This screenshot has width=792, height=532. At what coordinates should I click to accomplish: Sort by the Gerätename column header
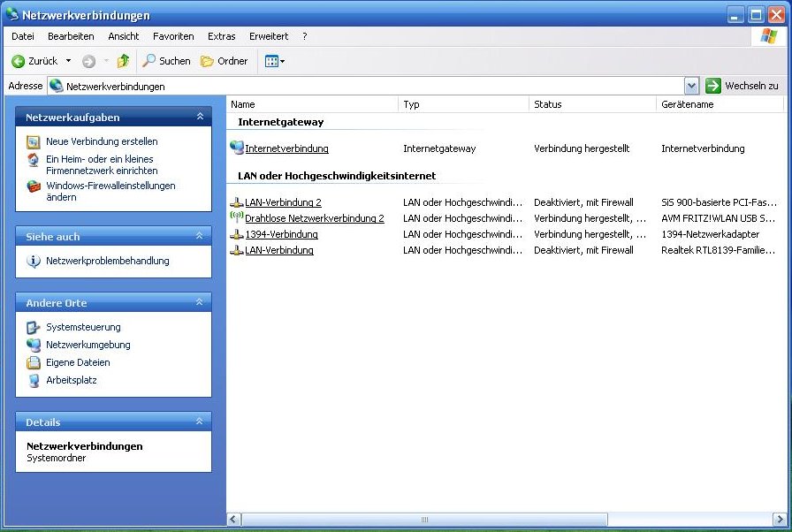pos(720,104)
